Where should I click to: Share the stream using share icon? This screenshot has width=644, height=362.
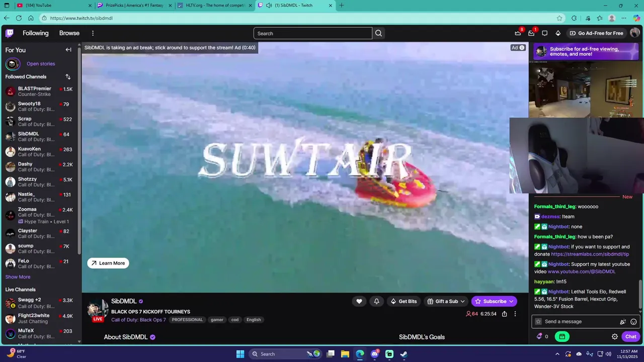click(x=504, y=314)
